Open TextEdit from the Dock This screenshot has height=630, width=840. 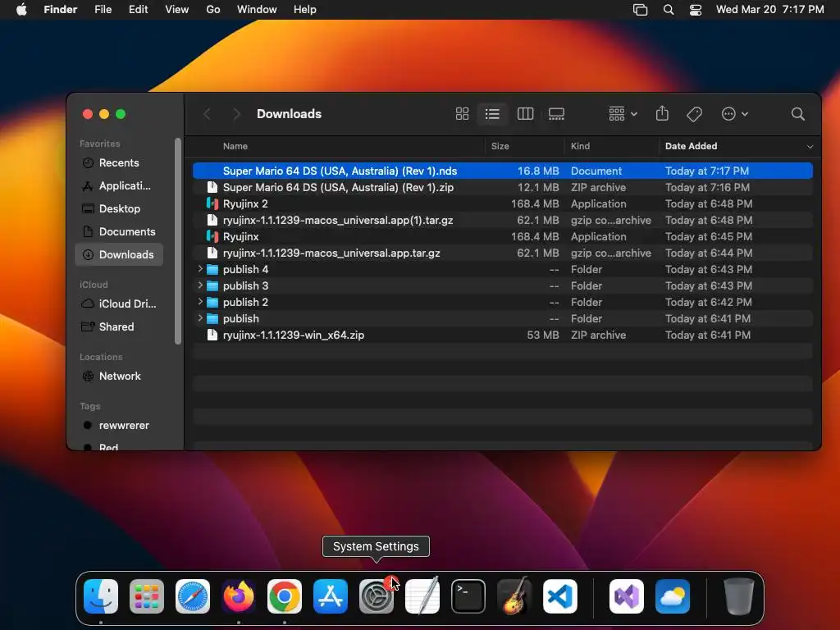tap(422, 596)
